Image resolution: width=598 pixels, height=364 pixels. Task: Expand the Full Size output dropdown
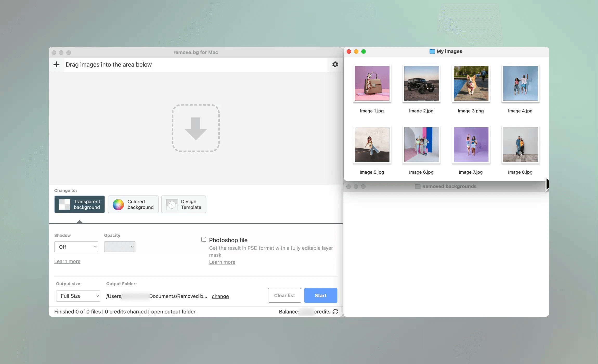(x=78, y=296)
